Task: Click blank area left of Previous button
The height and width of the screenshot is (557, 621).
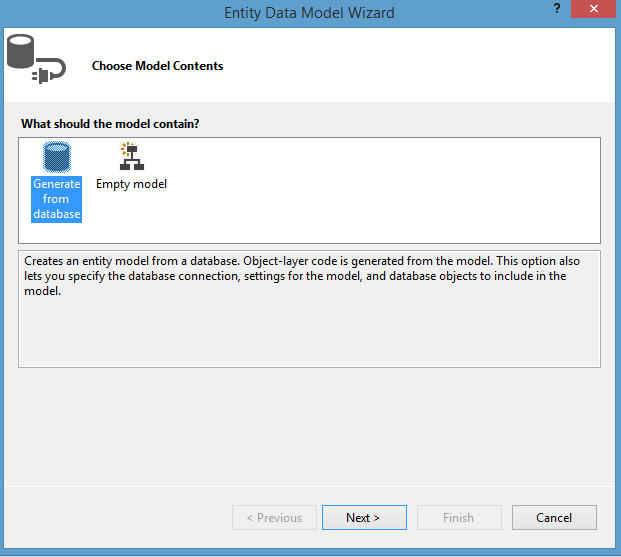Action: (120, 518)
